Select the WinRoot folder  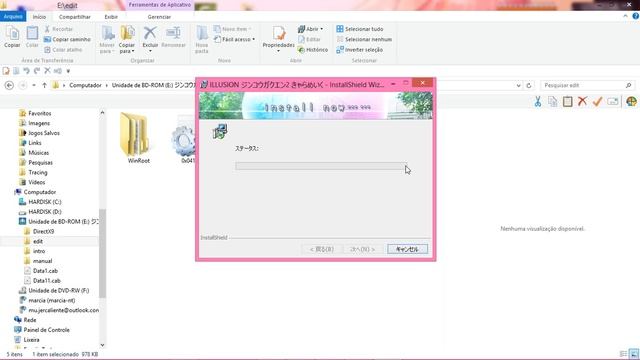[x=138, y=139]
